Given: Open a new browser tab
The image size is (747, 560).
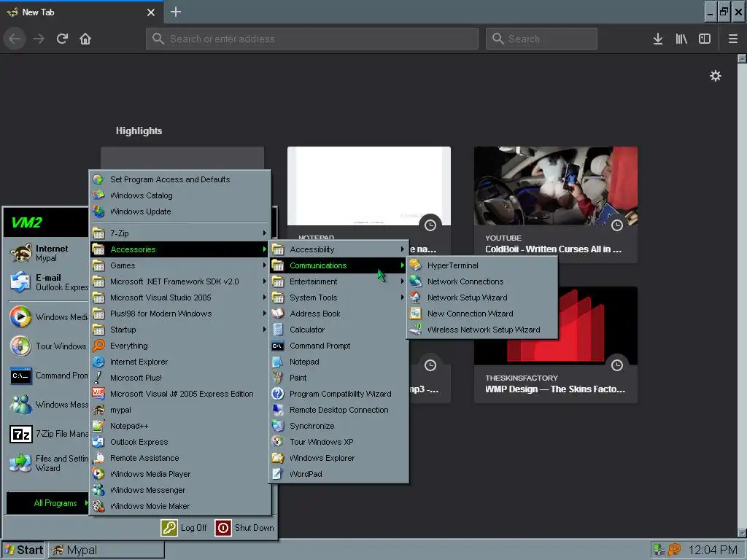Looking at the screenshot, I should [x=176, y=12].
